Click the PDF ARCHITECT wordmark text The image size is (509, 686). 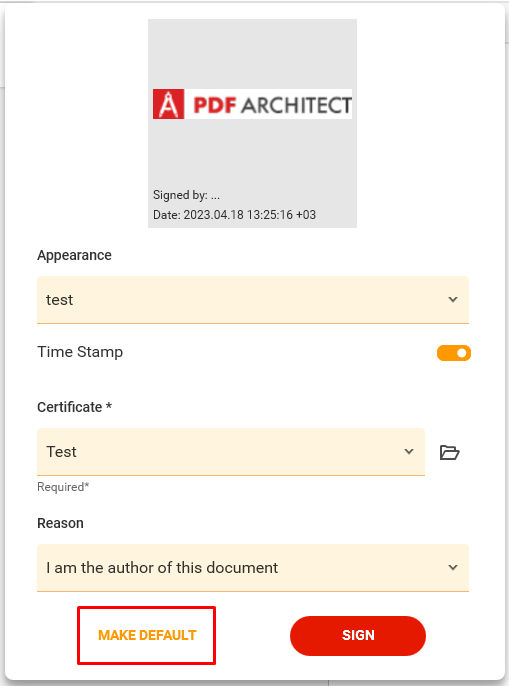tap(273, 105)
